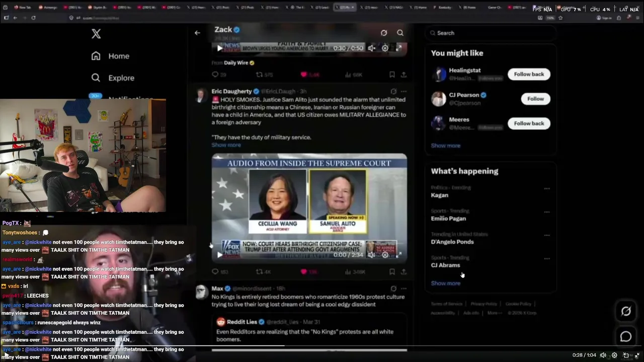Toggle sound on Supreme Court video

(371, 255)
